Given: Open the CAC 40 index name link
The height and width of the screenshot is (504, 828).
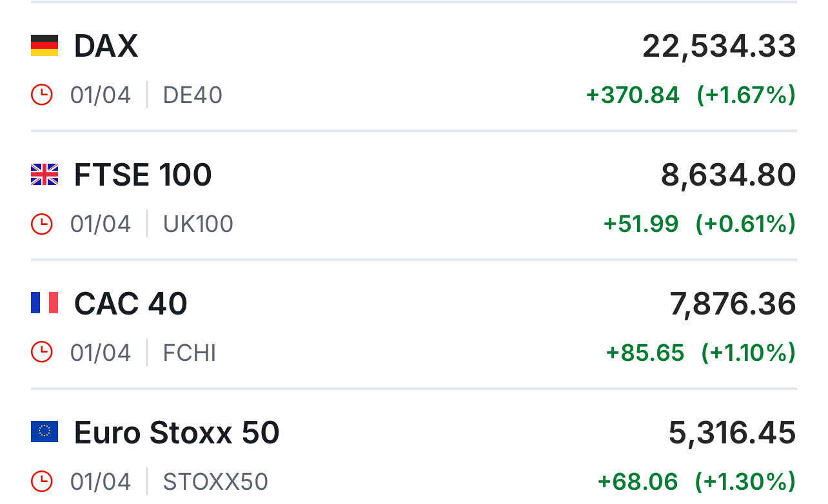Looking at the screenshot, I should [x=130, y=304].
